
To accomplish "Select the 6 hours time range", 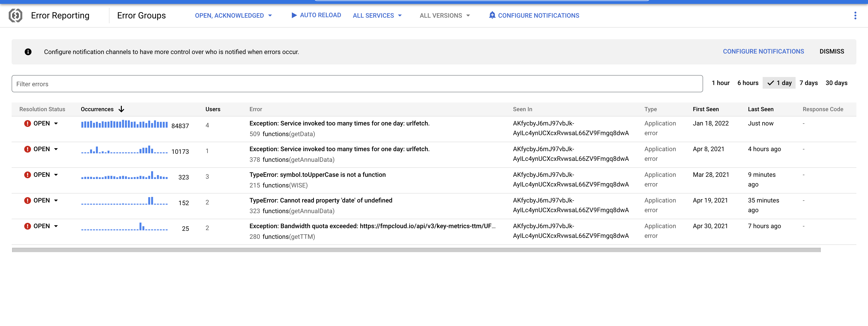I will pyautogui.click(x=748, y=83).
